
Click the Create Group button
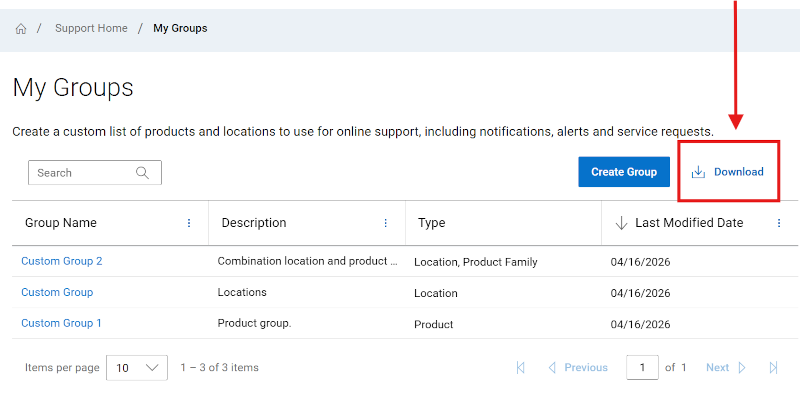click(624, 172)
